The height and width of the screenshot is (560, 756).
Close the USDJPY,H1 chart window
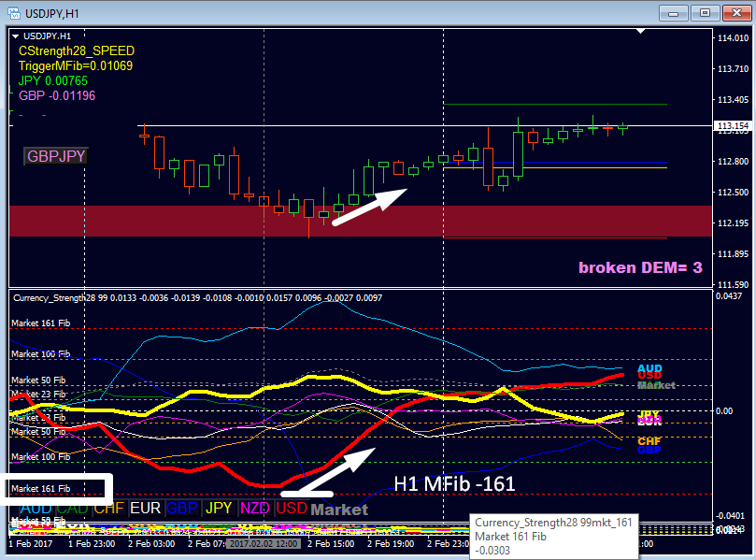736,13
